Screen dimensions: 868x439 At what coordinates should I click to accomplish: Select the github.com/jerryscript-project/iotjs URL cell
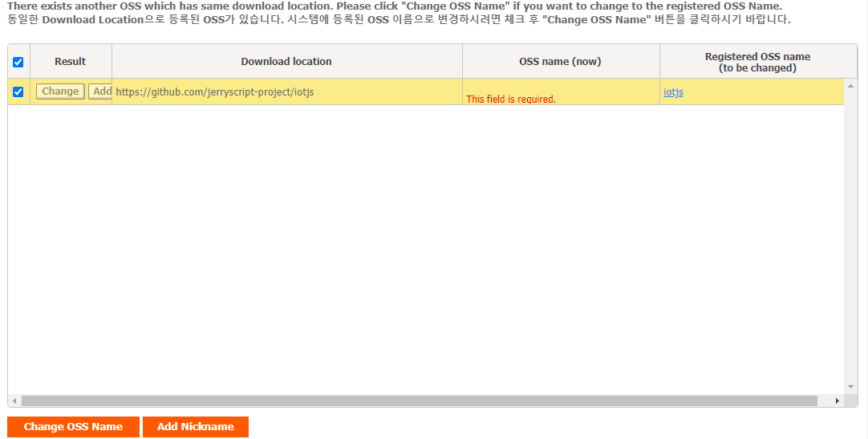click(286, 92)
